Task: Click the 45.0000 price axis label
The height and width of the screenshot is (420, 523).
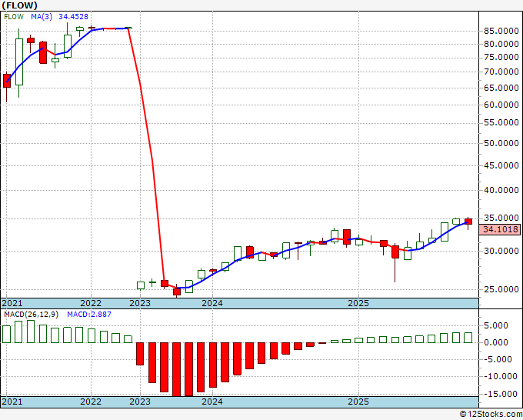Action: 501,165
